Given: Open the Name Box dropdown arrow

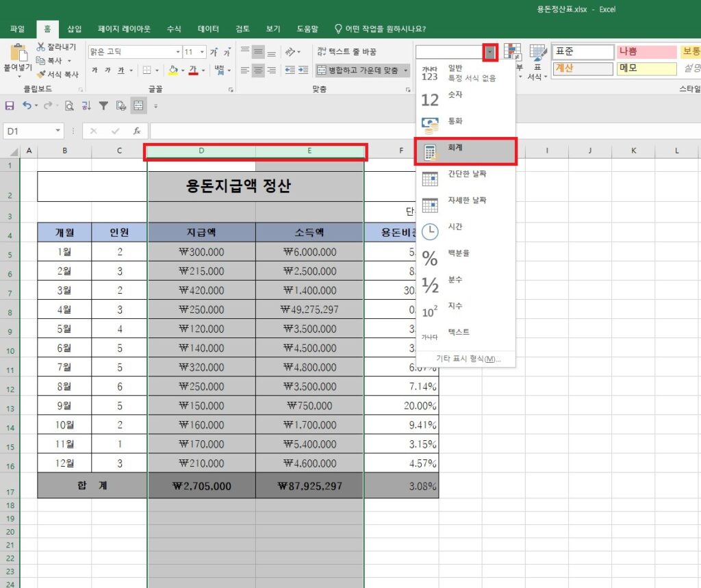Looking at the screenshot, I should (x=58, y=131).
